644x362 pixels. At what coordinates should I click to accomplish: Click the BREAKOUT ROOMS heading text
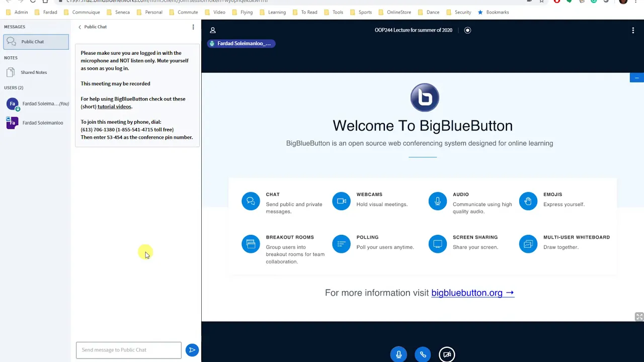click(290, 237)
